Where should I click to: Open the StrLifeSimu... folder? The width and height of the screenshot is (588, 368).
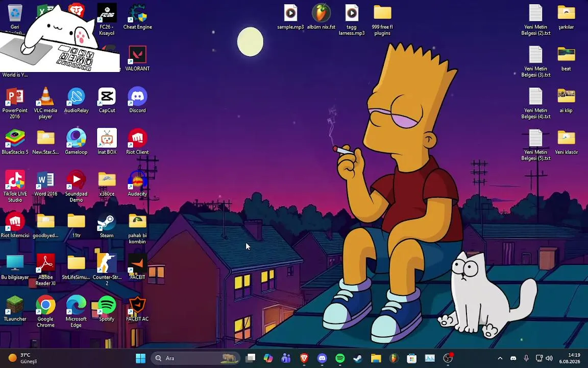pos(76,267)
